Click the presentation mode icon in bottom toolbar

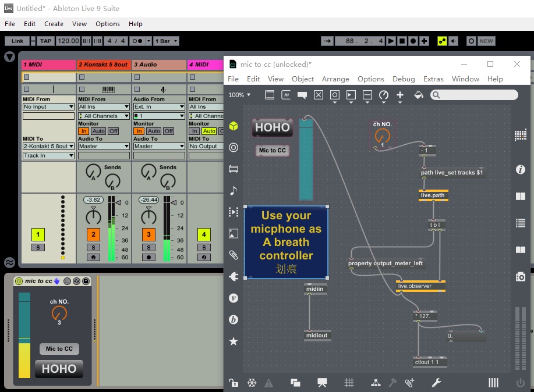322,383
